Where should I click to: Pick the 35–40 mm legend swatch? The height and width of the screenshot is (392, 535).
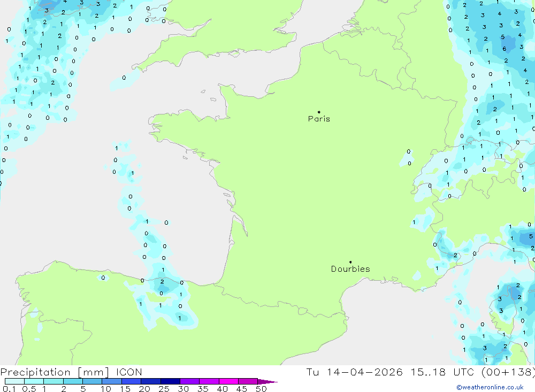(209, 381)
